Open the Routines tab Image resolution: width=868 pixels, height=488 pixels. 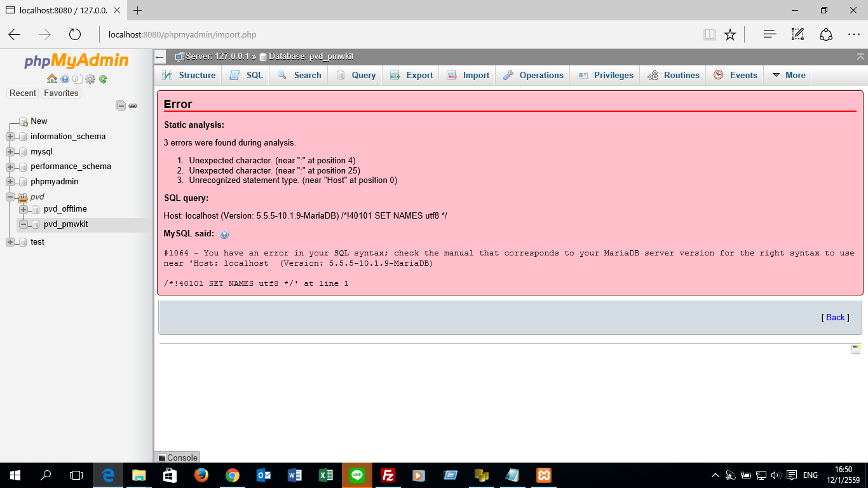click(674, 75)
